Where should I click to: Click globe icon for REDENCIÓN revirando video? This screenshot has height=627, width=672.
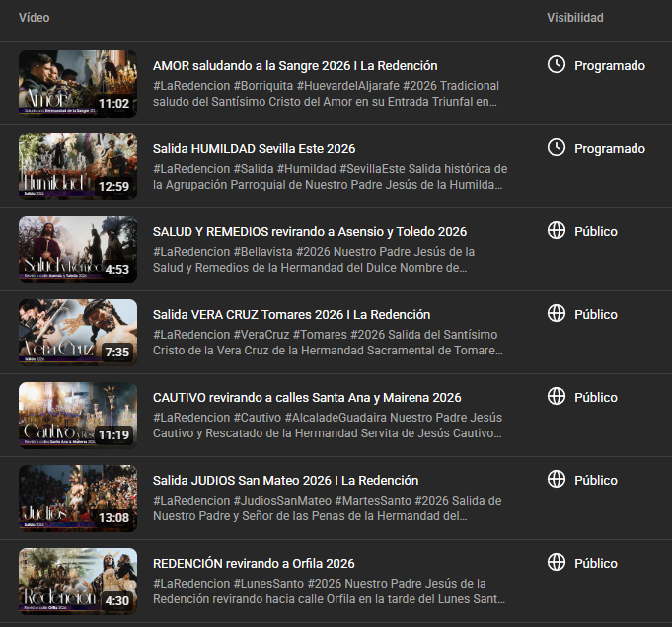[557, 563]
